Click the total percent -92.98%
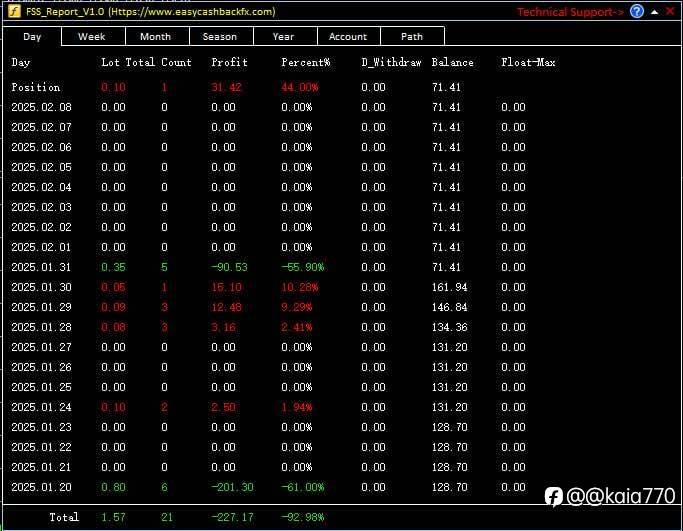Image resolution: width=683 pixels, height=531 pixels. click(x=303, y=517)
